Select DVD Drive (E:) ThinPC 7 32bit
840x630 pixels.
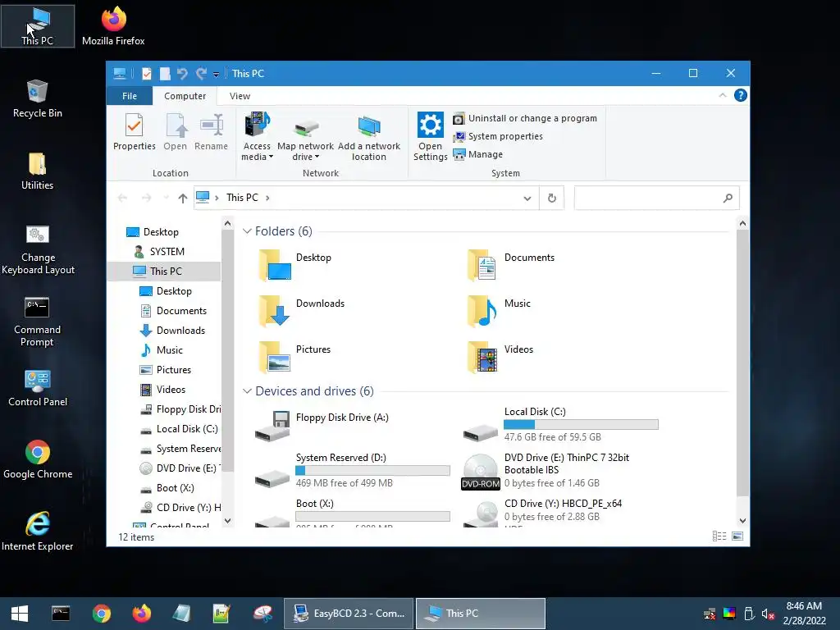546,470
